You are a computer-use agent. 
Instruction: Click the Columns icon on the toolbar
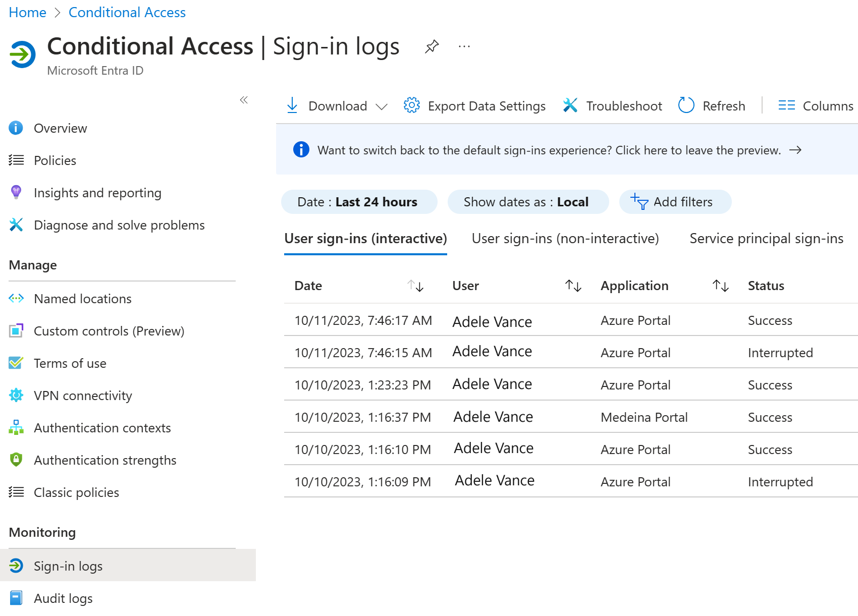(786, 105)
